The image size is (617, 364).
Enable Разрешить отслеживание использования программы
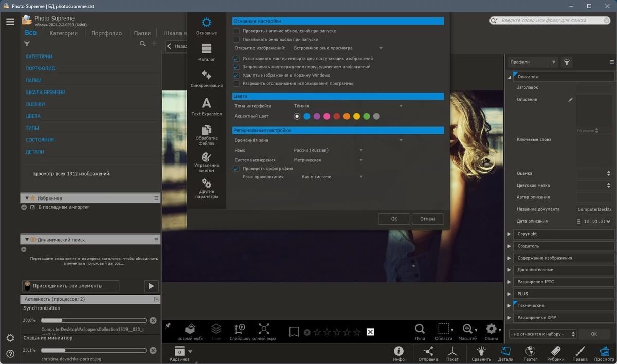click(x=237, y=83)
